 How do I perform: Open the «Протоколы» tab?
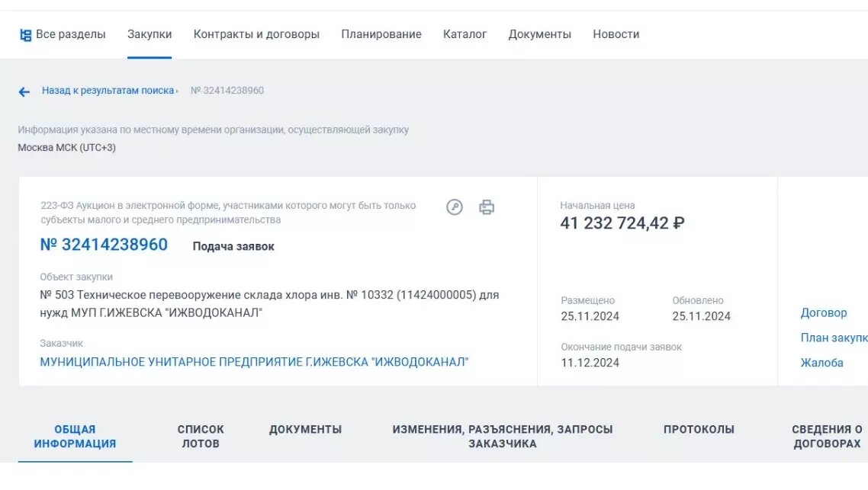[x=699, y=428]
